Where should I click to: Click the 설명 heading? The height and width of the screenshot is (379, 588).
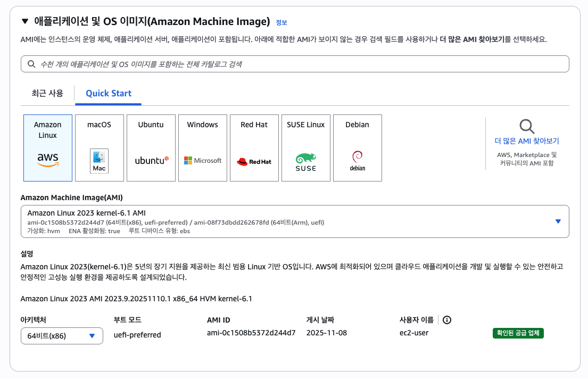tap(27, 254)
